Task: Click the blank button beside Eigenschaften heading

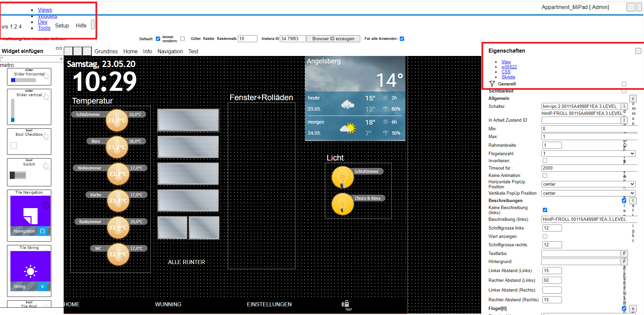Action: [x=638, y=51]
